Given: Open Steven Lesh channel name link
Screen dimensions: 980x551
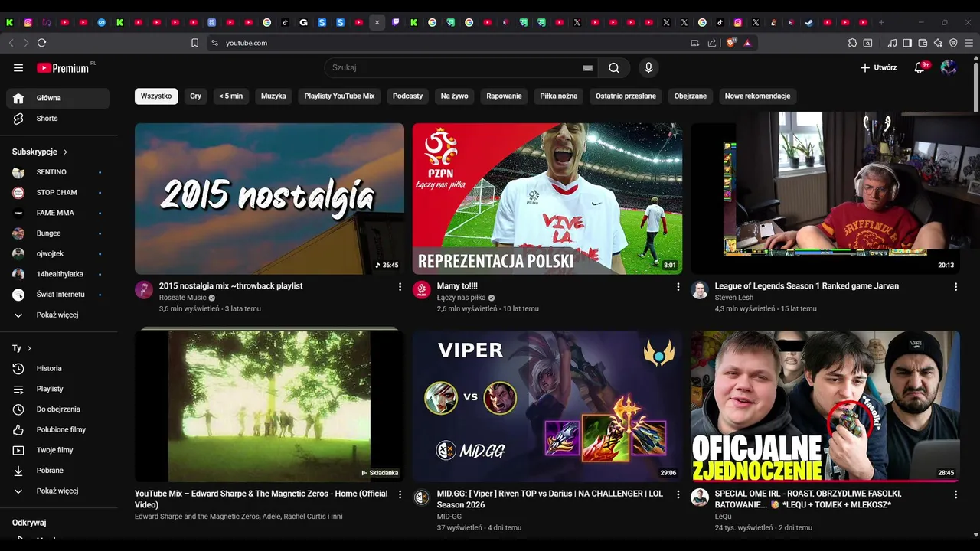Looking at the screenshot, I should pyautogui.click(x=734, y=298).
